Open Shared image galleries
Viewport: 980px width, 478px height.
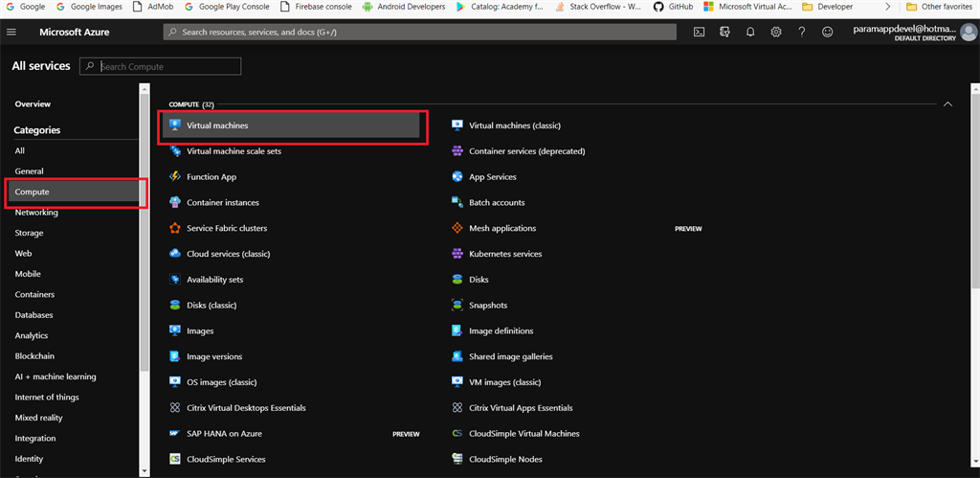point(511,356)
